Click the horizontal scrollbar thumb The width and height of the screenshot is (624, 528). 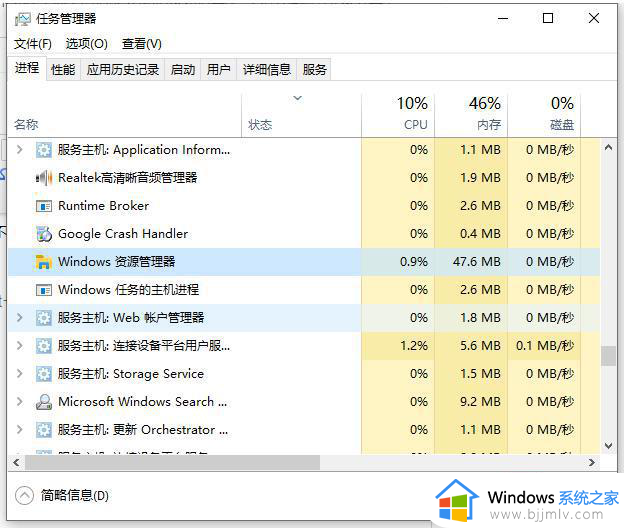(172, 463)
